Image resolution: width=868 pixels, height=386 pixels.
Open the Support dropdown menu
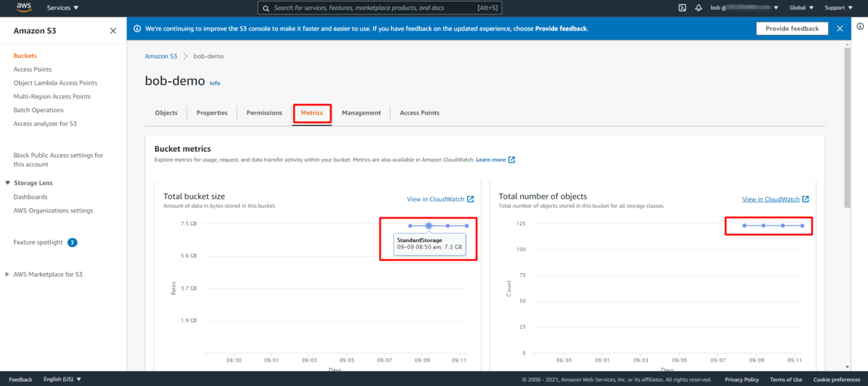pos(838,8)
